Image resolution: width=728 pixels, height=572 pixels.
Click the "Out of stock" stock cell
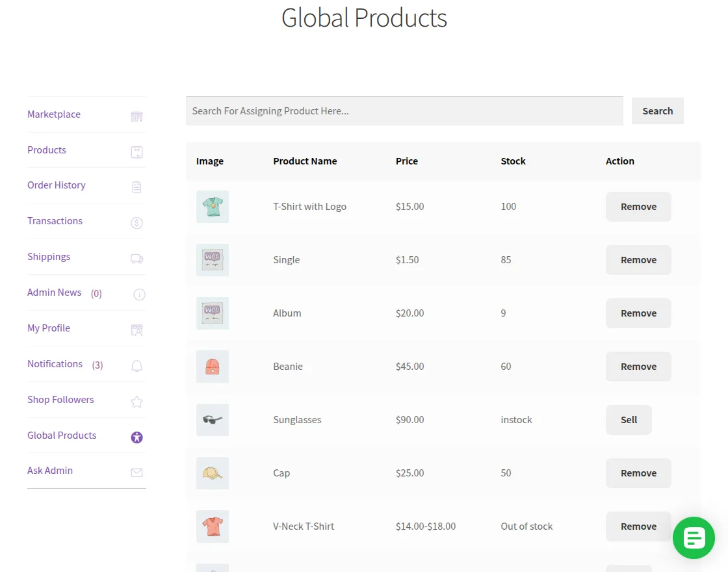coord(526,526)
